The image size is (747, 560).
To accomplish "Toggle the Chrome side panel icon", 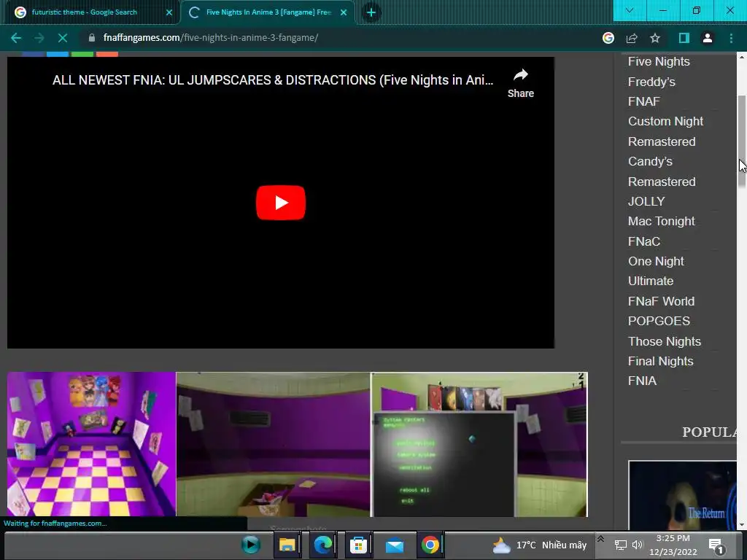I will 684,38.
